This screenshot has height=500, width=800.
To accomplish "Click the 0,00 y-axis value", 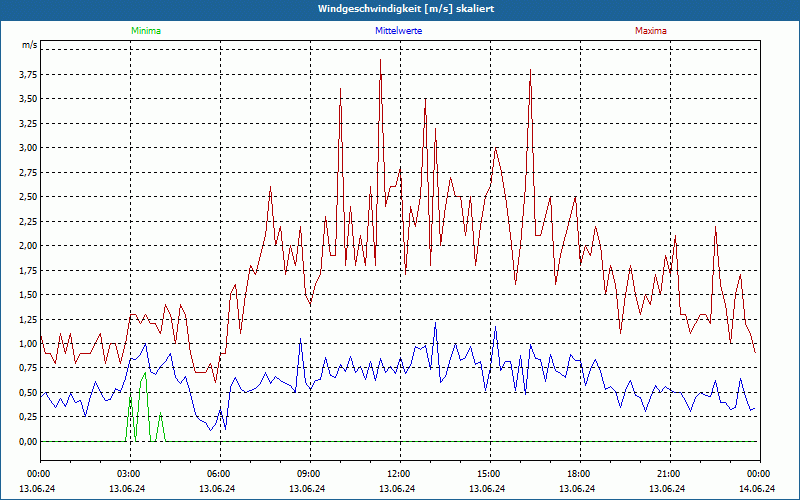I will [x=28, y=441].
